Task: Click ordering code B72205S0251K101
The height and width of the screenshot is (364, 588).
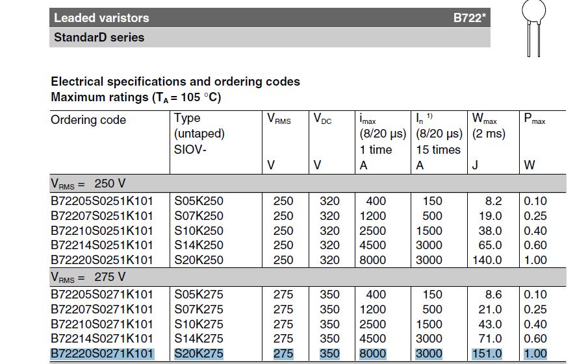Action: [x=102, y=200]
